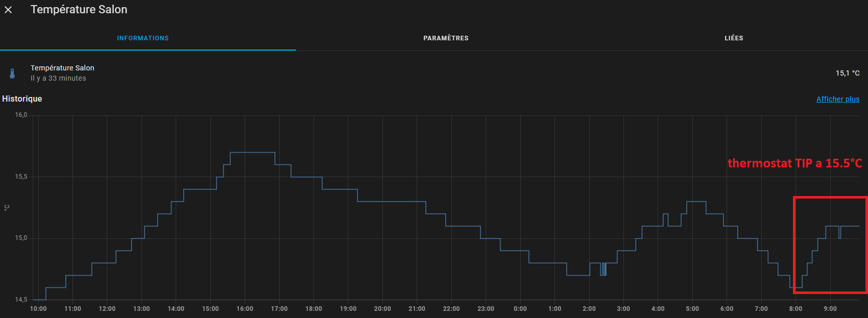Click the 0:00 label on time axis
This screenshot has width=868, height=318.
pos(520,309)
